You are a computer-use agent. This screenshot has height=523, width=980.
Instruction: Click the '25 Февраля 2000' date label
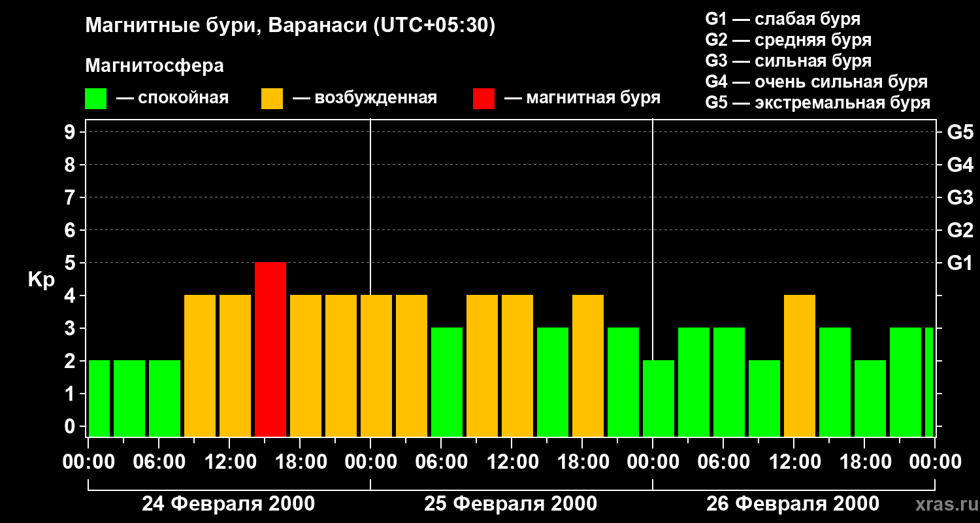click(x=511, y=504)
